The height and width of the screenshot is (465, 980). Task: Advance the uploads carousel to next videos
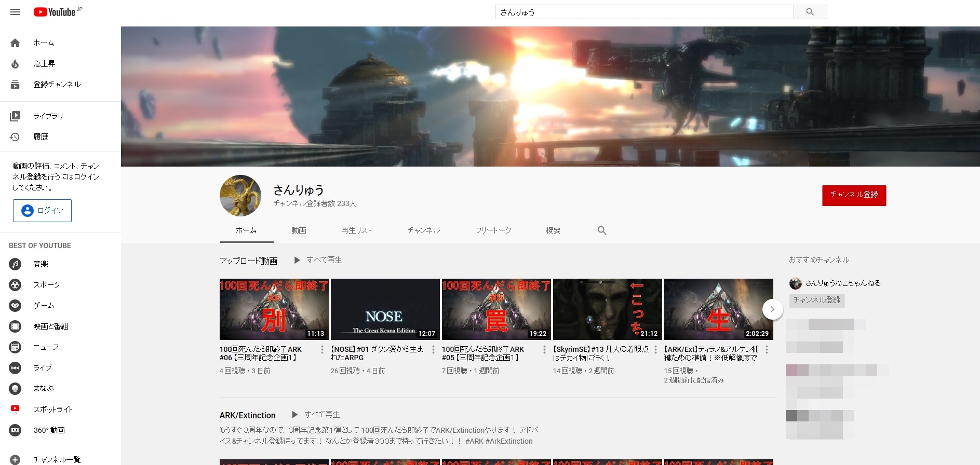click(x=772, y=309)
